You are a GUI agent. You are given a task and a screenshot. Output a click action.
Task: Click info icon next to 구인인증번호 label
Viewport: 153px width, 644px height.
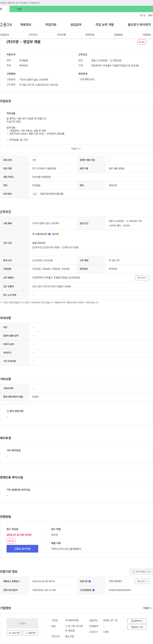[94, 590]
